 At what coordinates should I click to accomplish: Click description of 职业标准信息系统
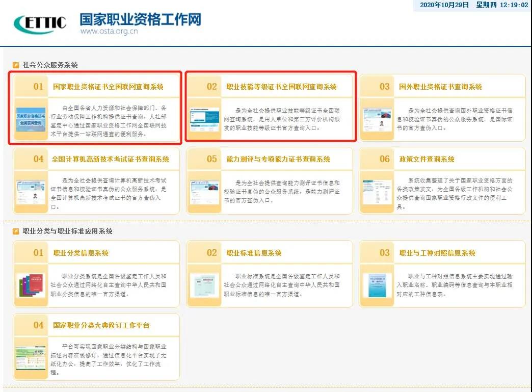pyautogui.click(x=282, y=285)
